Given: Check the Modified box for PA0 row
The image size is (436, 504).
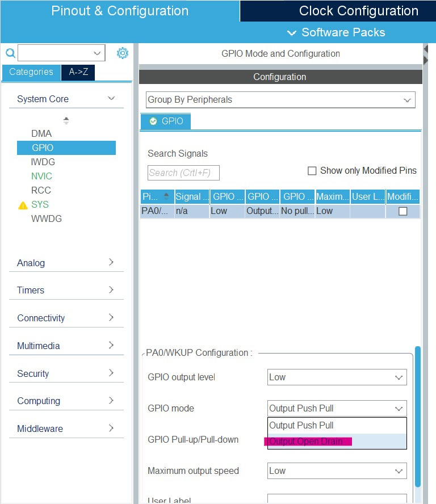Looking at the screenshot, I should [x=403, y=211].
